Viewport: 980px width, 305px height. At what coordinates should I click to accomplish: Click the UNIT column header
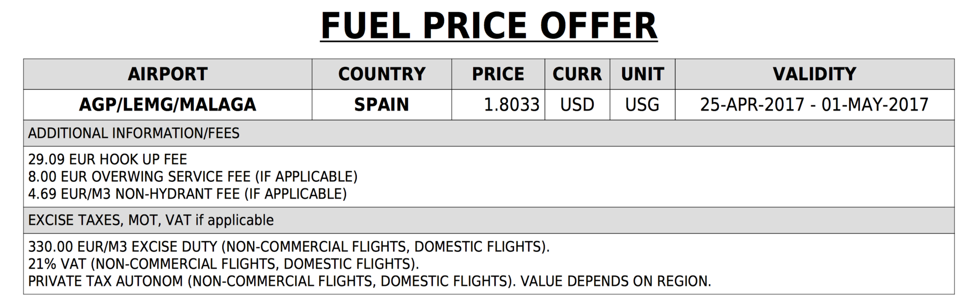(642, 74)
